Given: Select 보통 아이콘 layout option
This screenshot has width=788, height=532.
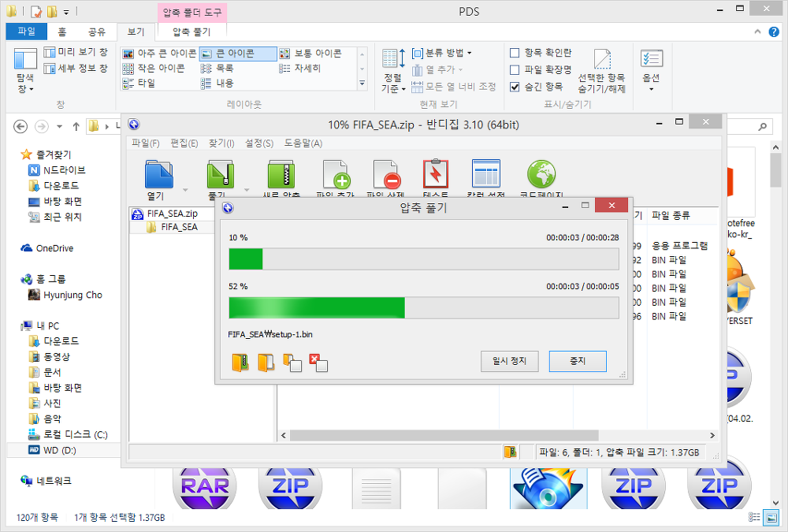Looking at the screenshot, I should [310, 54].
